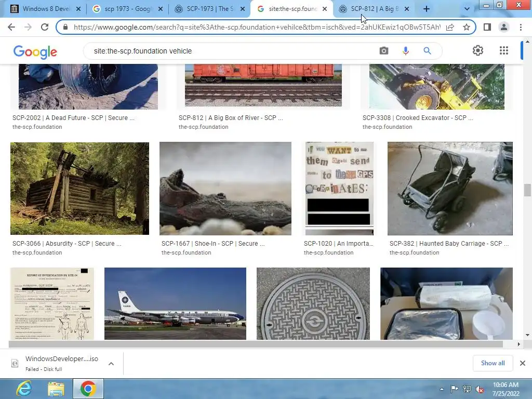Open SCP-382 Haunted Baby Carriage link
Screen dimensions: 532x399
449,244
